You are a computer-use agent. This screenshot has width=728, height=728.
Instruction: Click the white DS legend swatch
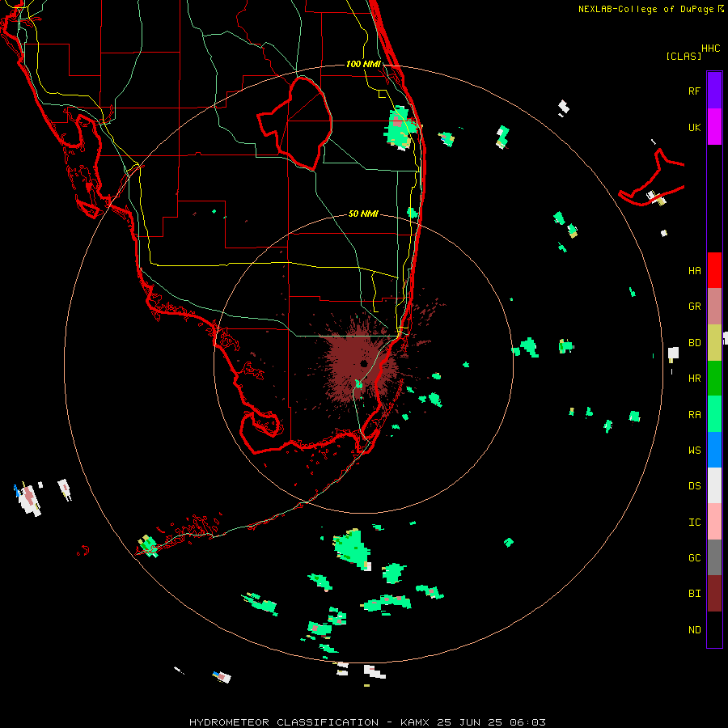[714, 485]
